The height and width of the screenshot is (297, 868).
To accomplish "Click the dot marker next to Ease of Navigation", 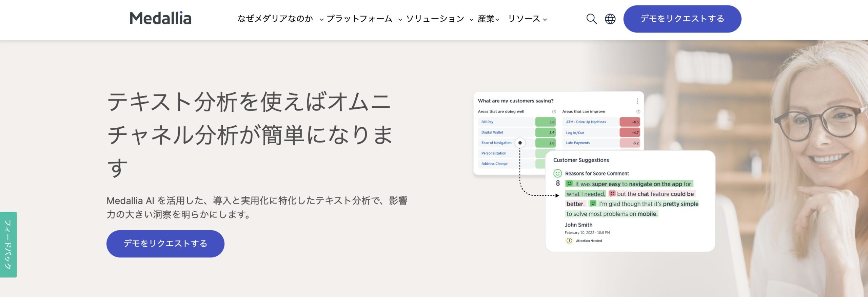I will pos(520,143).
